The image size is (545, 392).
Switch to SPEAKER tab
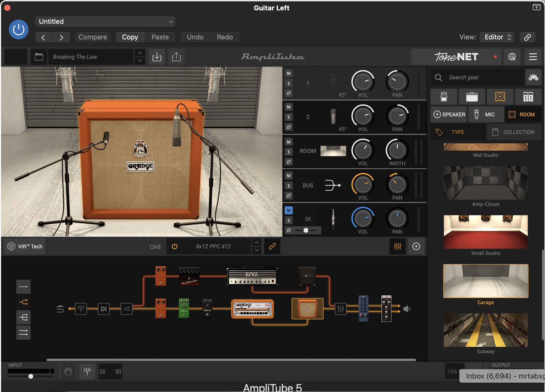tap(449, 114)
